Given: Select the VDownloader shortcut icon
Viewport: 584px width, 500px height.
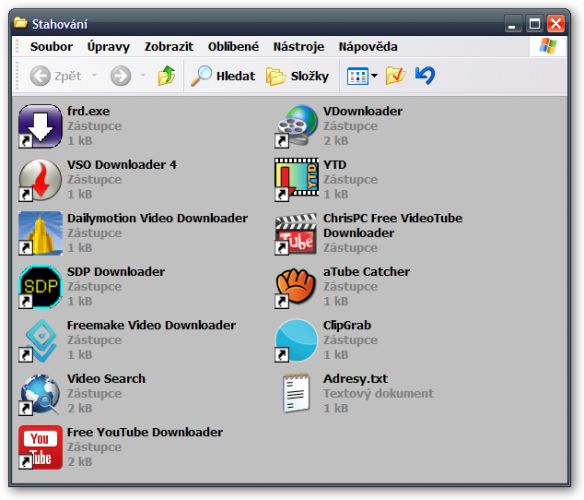Looking at the screenshot, I should [296, 126].
